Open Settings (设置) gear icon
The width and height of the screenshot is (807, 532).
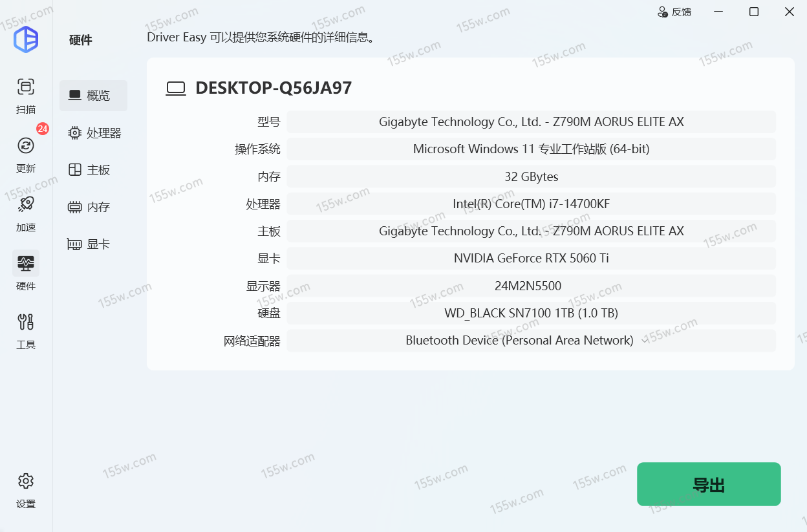[26, 481]
